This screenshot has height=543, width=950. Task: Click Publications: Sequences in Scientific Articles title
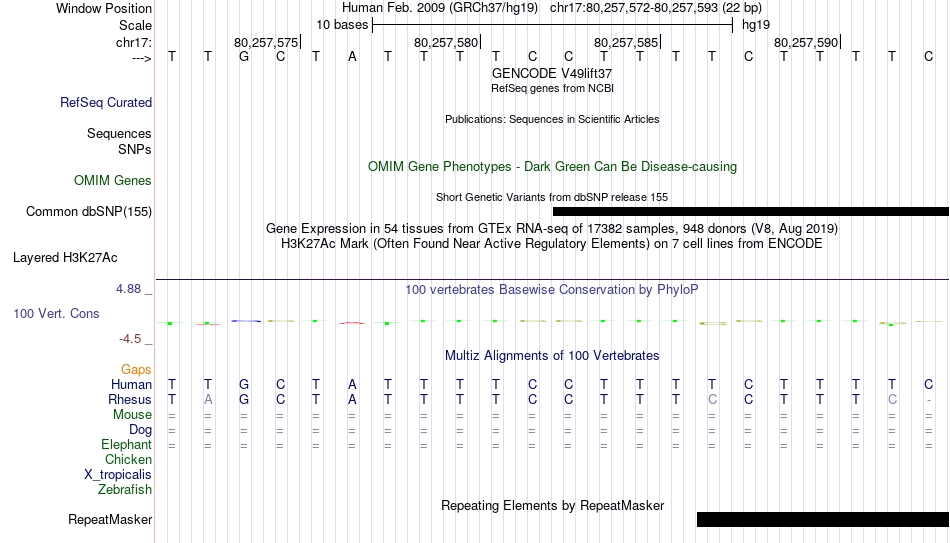coord(552,119)
